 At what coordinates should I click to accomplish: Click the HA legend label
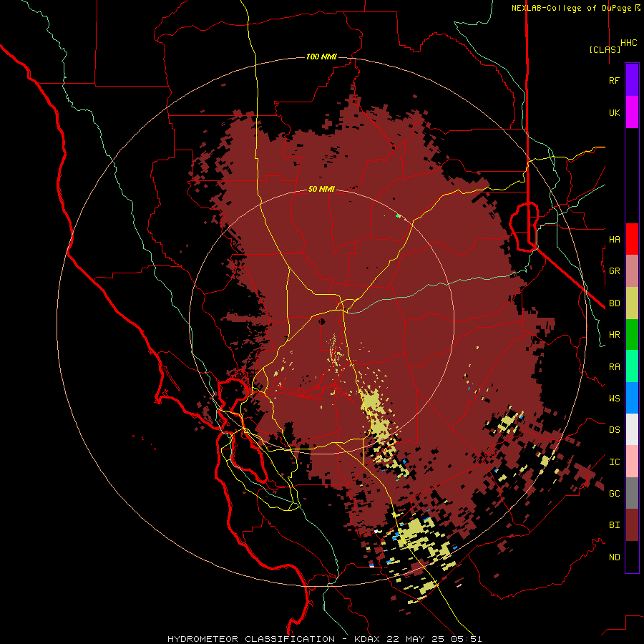click(x=614, y=239)
